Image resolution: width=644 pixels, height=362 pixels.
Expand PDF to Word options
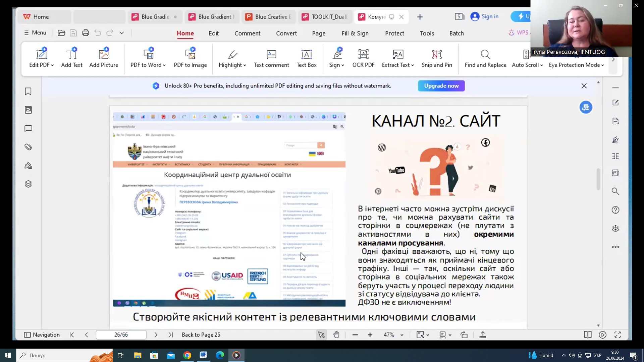164,65
